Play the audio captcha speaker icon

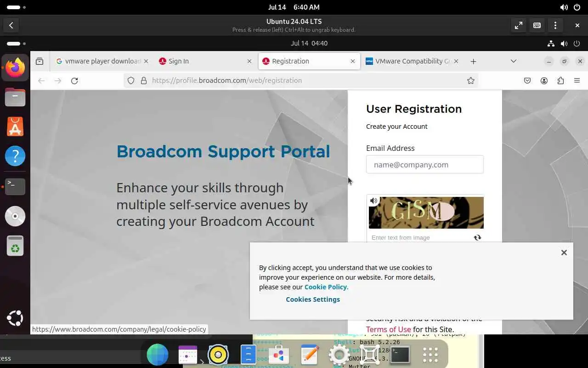[x=374, y=201]
